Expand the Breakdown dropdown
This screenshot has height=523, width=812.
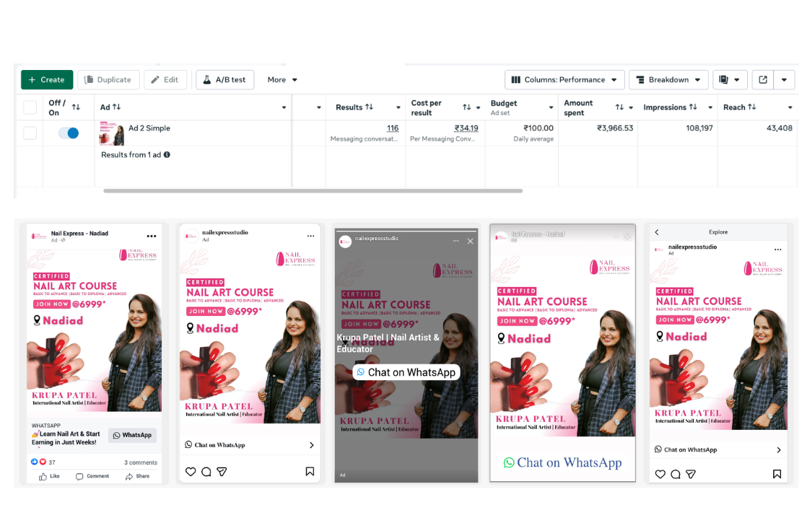(x=668, y=80)
